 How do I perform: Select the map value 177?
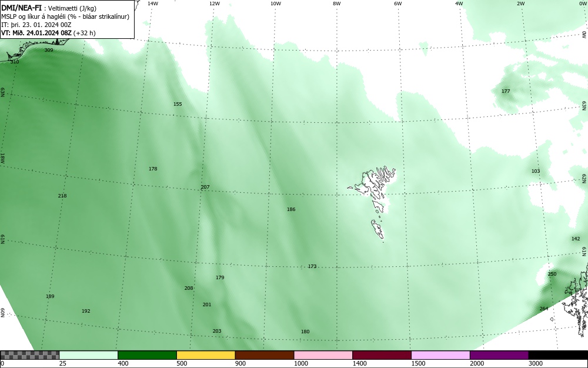[x=506, y=91]
